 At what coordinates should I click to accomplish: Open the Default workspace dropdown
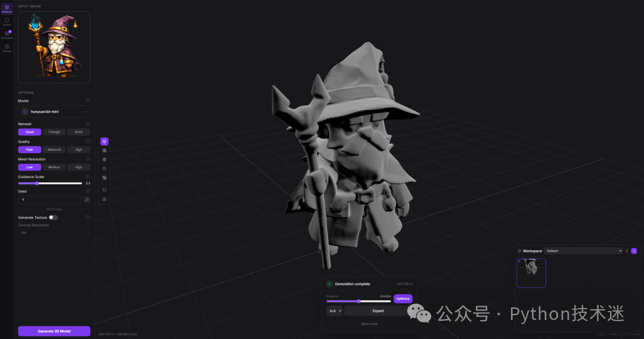coord(583,251)
